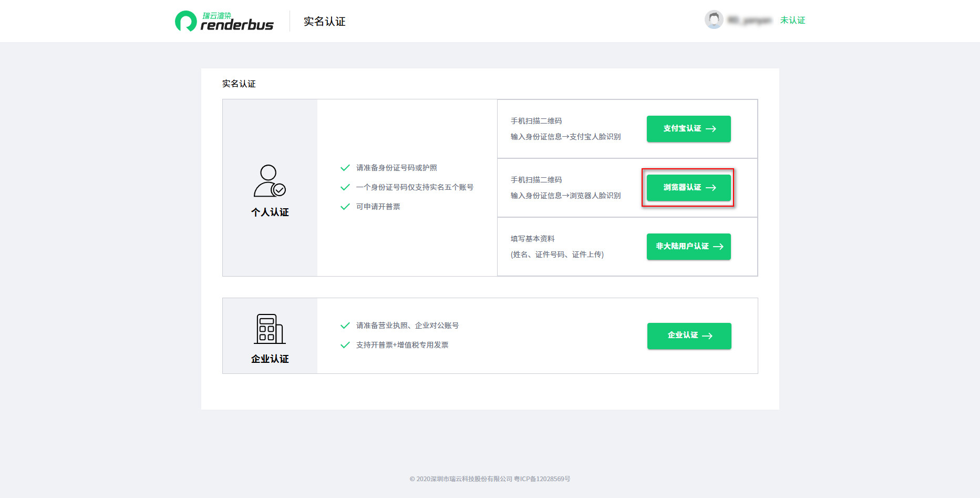Click text 支持开普票+增值税专用发票

click(x=403, y=345)
